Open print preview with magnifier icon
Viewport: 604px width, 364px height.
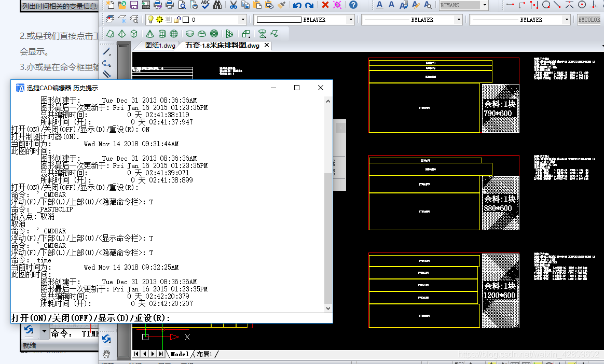pos(182,5)
